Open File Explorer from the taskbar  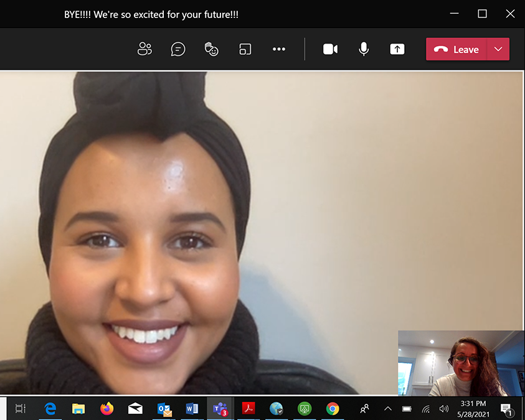(78, 408)
